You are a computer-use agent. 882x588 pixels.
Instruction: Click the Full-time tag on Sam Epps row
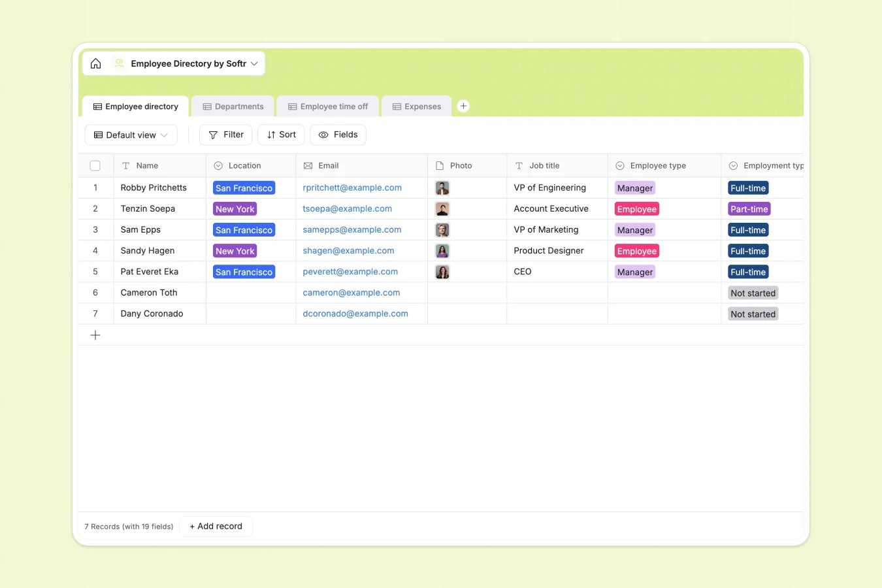(747, 229)
